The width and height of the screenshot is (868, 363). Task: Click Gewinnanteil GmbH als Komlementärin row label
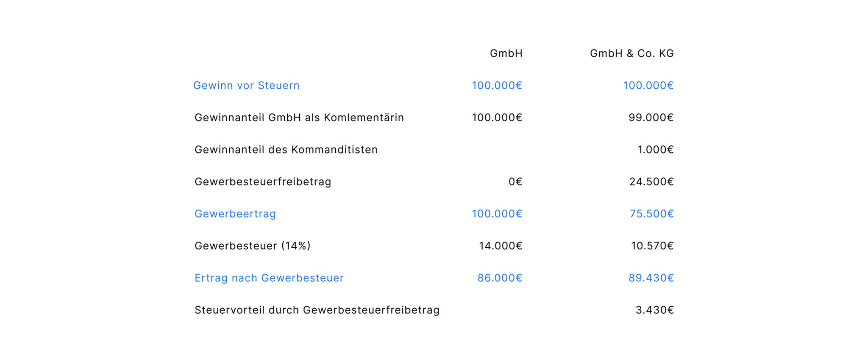299,117
